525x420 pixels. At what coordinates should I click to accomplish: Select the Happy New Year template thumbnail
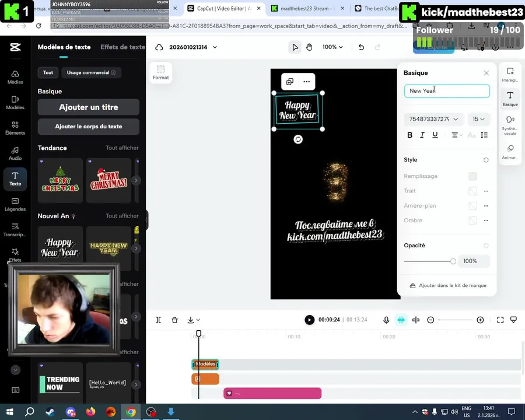(x=60, y=248)
